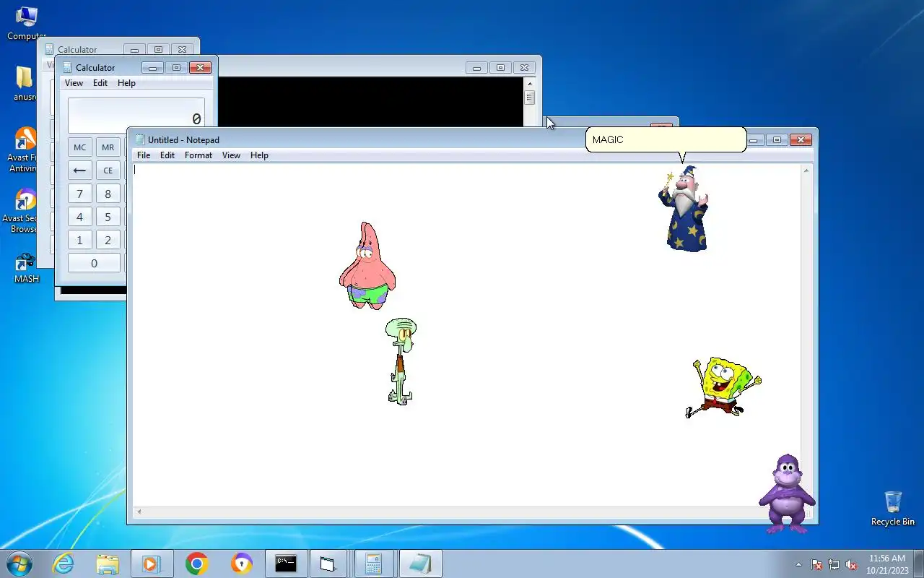Screen dimensions: 924x578
Task: Switch to Calculator taskbar button
Action: tap(374, 564)
